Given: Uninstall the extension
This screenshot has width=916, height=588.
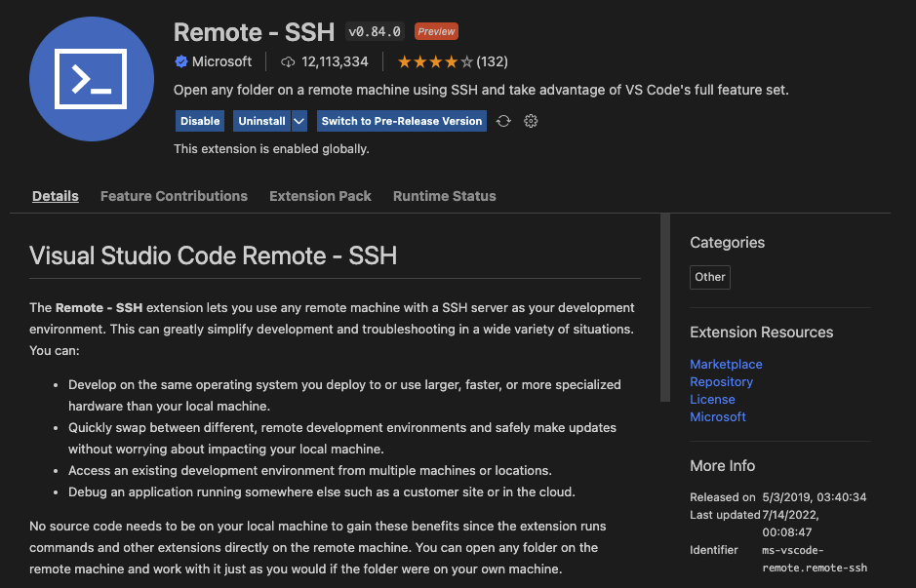Looking at the screenshot, I should coord(261,121).
